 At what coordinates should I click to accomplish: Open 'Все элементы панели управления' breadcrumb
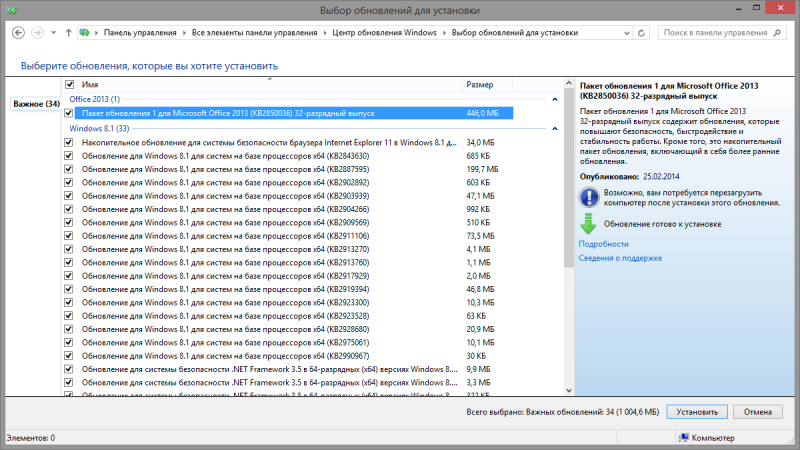254,33
